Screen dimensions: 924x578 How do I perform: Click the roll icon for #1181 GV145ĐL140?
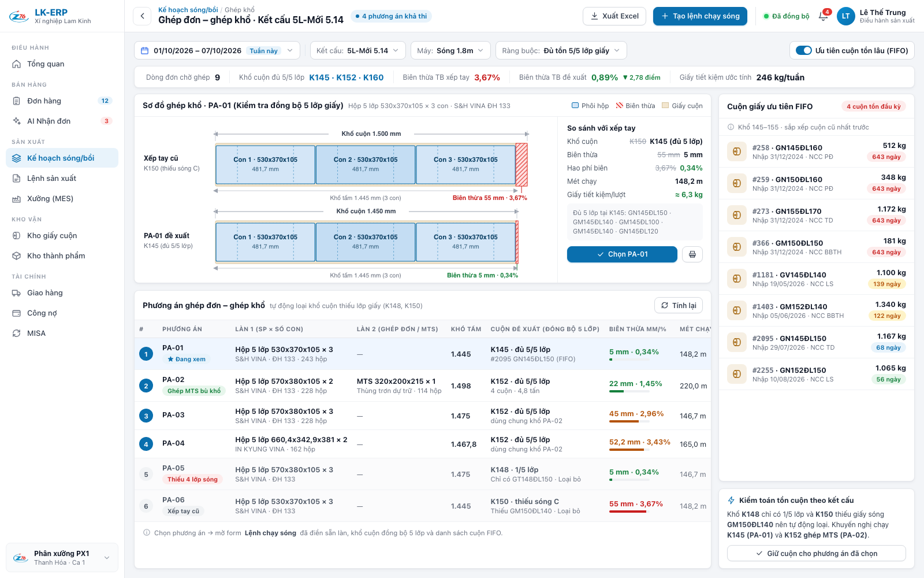737,279
